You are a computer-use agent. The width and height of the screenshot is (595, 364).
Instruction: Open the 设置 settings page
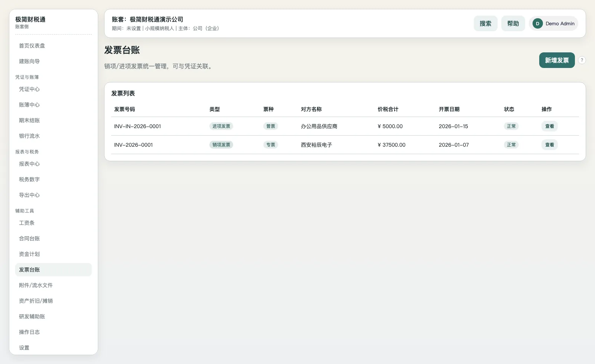pos(24,347)
